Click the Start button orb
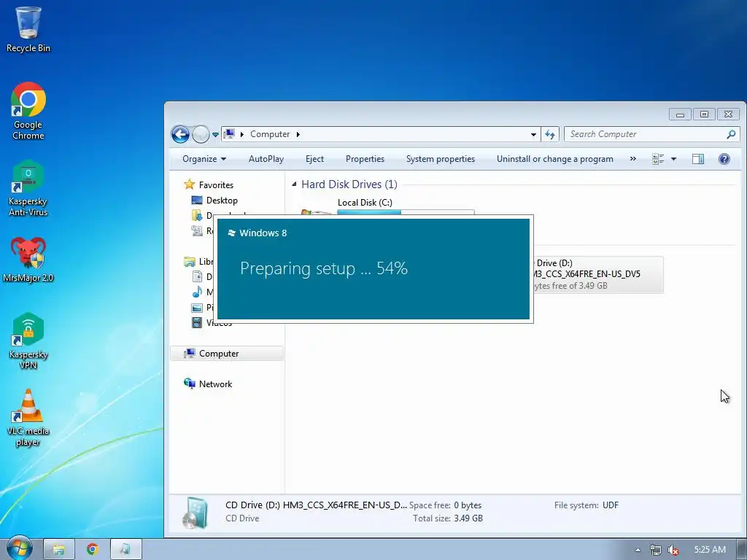This screenshot has width=747, height=560. (19, 548)
